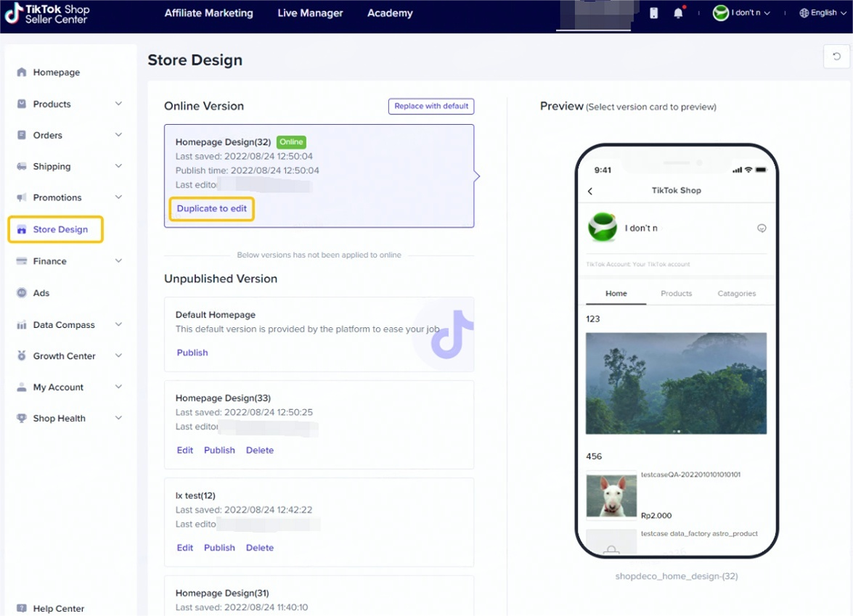Open the account profile dropdown

[741, 13]
